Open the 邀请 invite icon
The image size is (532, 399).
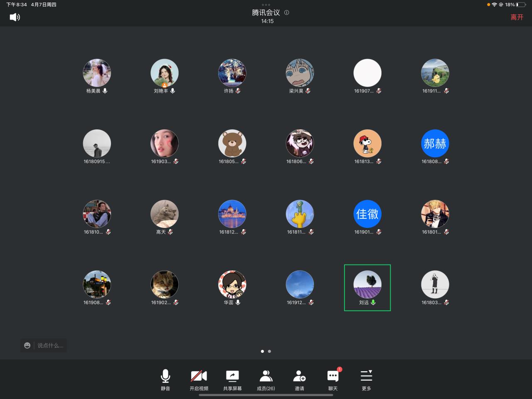[x=299, y=380]
